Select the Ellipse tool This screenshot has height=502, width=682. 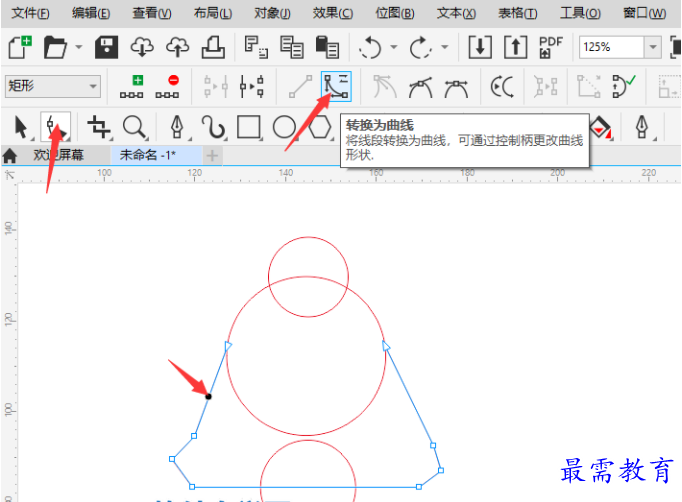(284, 127)
